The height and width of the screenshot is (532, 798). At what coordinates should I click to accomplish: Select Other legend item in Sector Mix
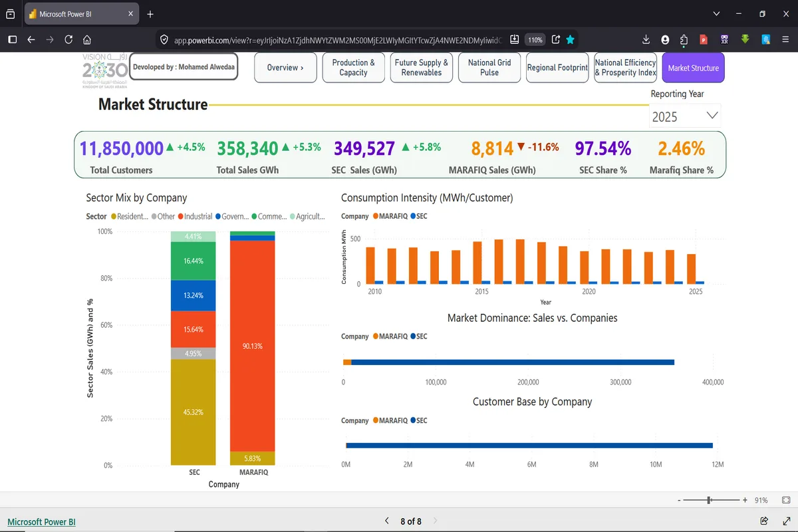(x=163, y=216)
